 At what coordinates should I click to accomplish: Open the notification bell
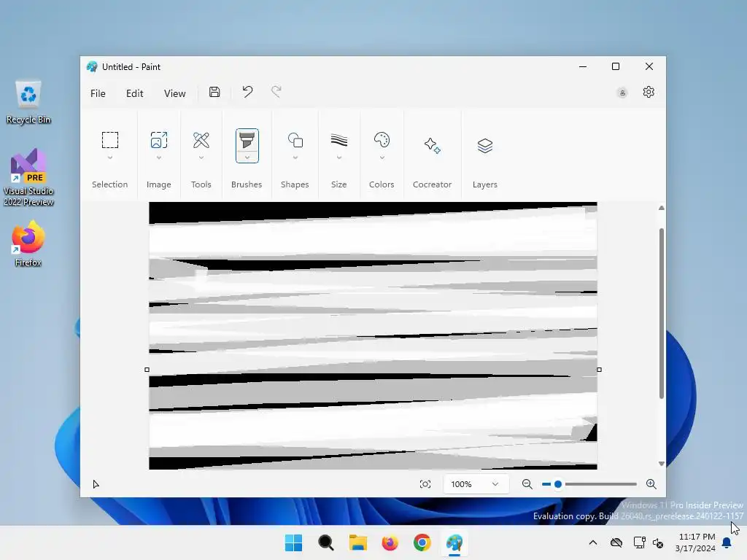point(727,542)
